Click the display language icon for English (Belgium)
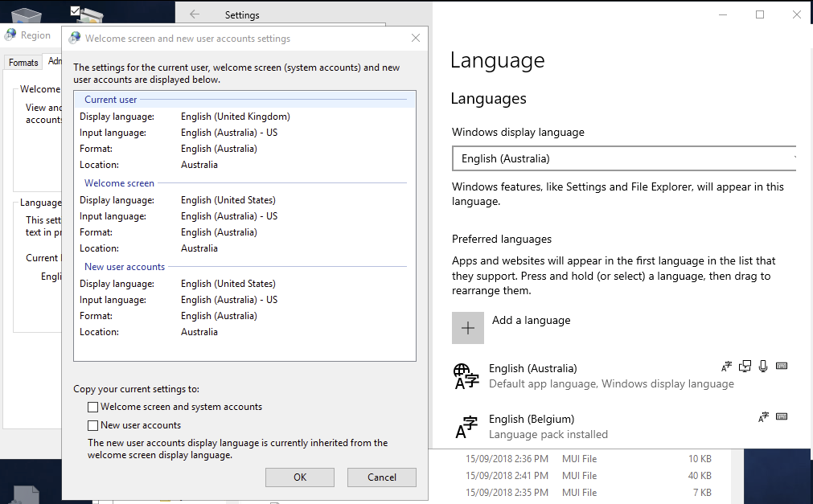The height and width of the screenshot is (504, 813). (763, 417)
